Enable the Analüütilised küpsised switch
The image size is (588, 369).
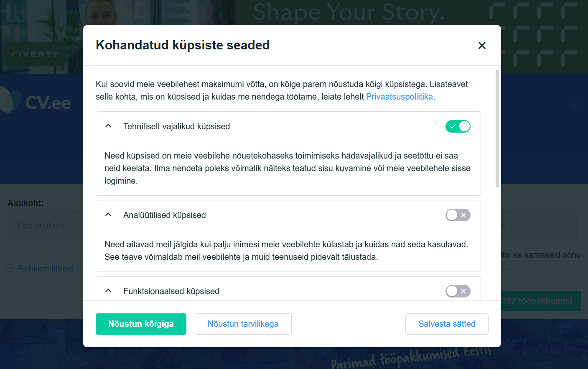click(458, 215)
